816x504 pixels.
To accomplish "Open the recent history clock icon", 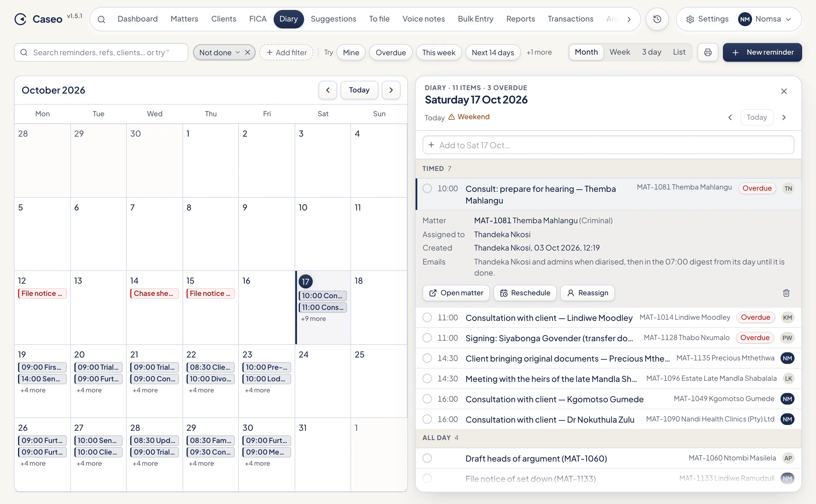I will pyautogui.click(x=657, y=19).
